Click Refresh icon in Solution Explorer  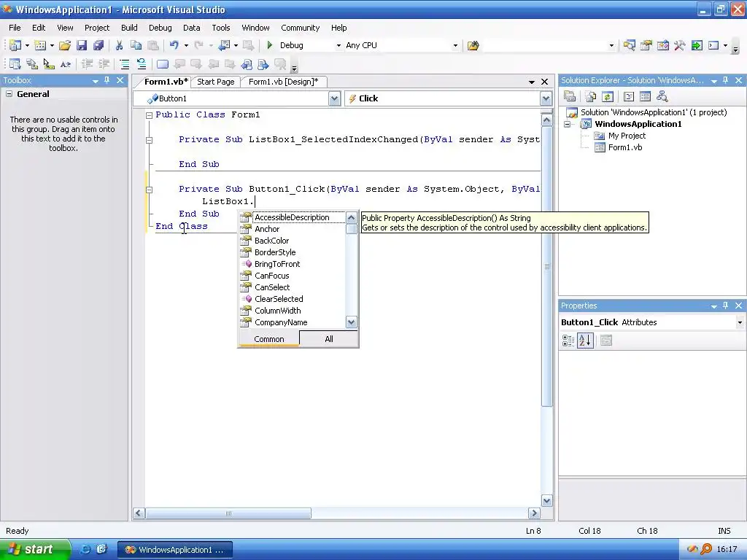coord(608,97)
